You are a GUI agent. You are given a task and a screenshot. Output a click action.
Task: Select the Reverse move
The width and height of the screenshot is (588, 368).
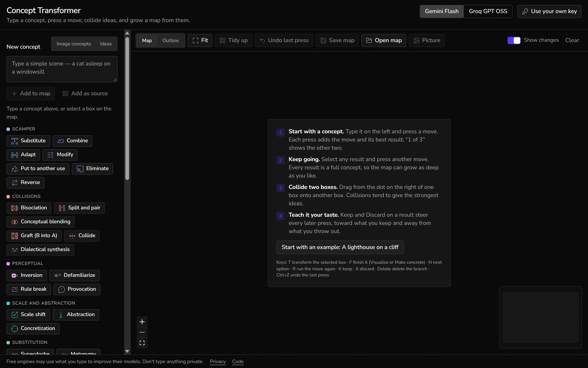click(26, 183)
